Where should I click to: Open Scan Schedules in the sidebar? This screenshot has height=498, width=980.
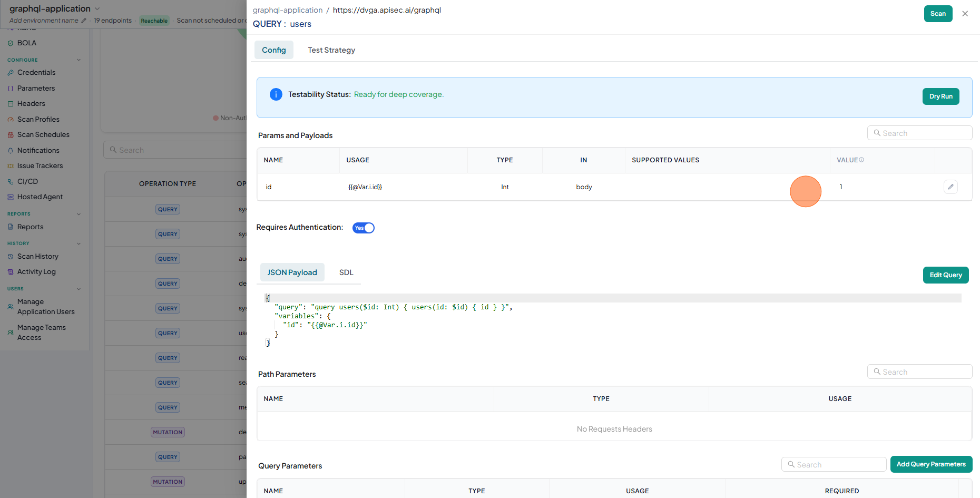pyautogui.click(x=43, y=135)
